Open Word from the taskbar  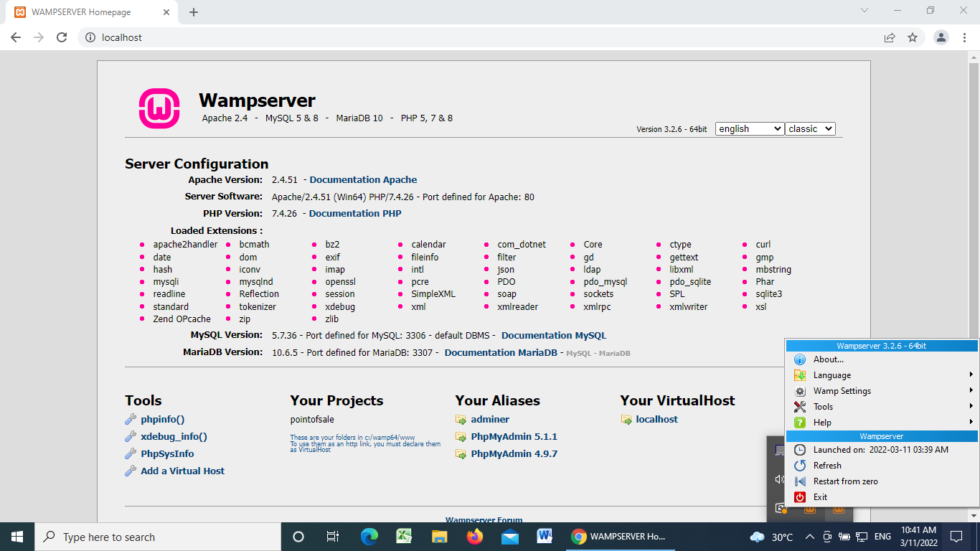pyautogui.click(x=545, y=537)
